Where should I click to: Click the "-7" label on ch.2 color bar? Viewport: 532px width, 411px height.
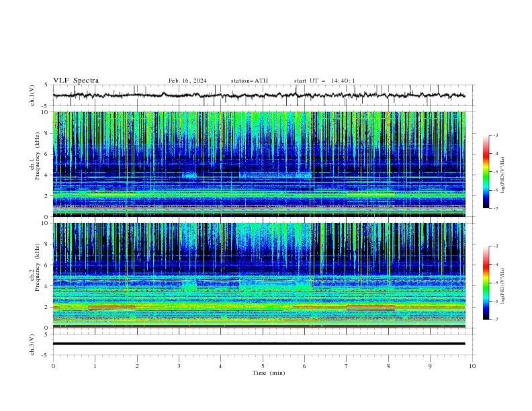coord(495,319)
